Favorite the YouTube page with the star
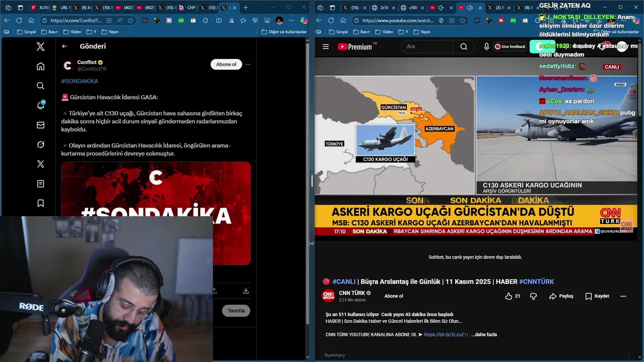Viewport: 644px width, 362px height. (x=462, y=21)
